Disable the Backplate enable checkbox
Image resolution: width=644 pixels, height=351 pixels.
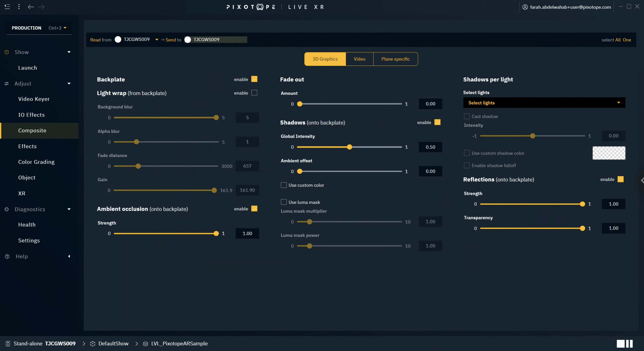(254, 79)
